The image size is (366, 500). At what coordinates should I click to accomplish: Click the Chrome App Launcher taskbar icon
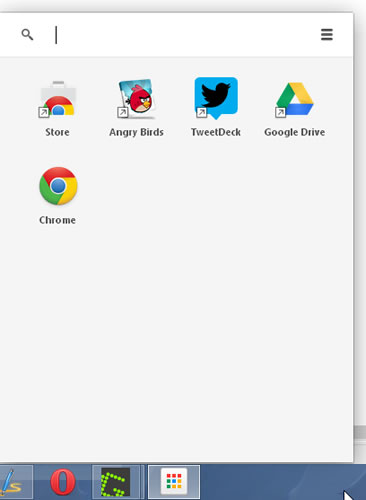coord(174,482)
